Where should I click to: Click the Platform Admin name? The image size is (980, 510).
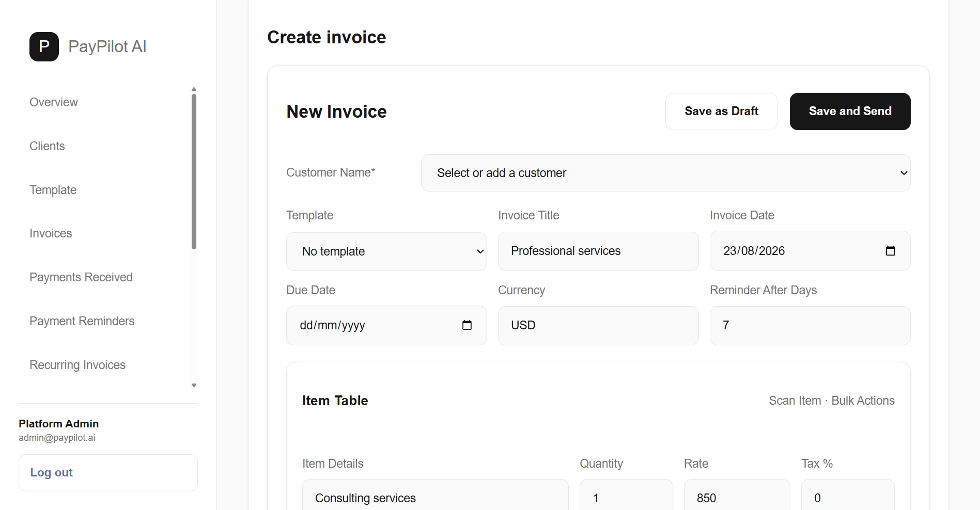tap(58, 424)
